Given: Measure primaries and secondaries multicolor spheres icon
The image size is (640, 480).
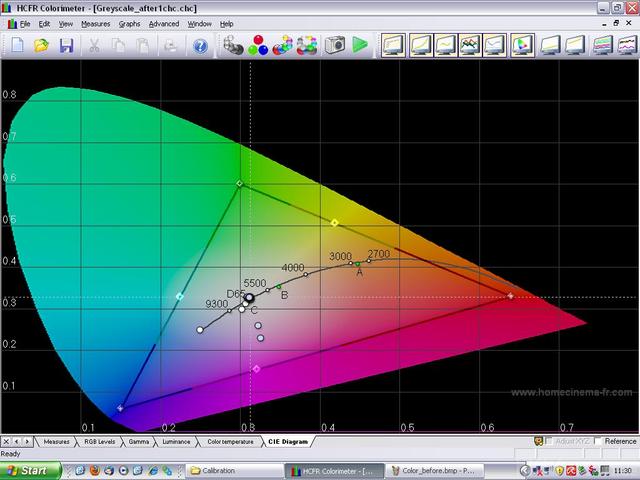Looking at the screenshot, I should [282, 45].
